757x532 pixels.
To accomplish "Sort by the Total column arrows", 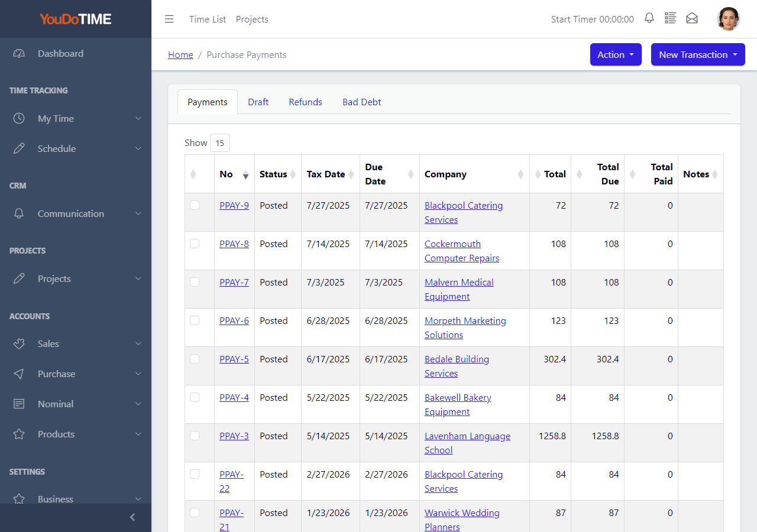I will (x=538, y=174).
